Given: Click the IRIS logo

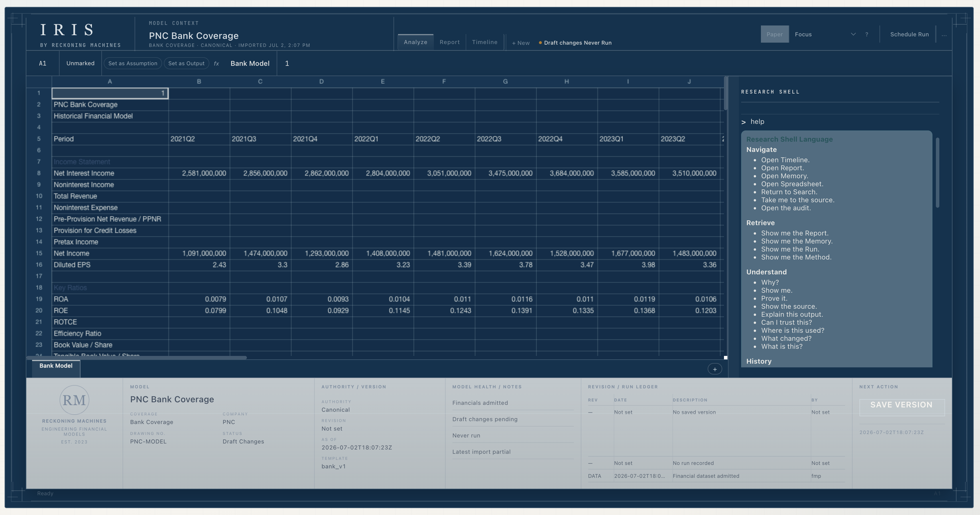Looking at the screenshot, I should (67, 30).
